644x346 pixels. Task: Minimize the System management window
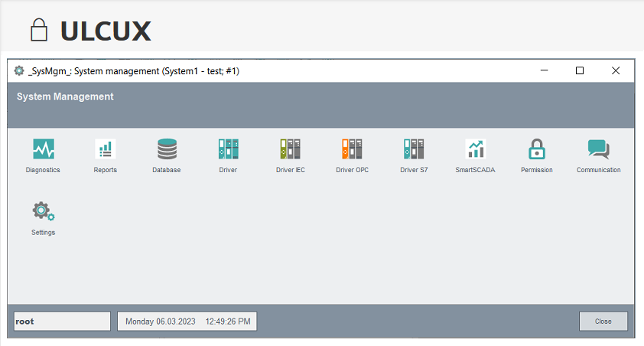point(545,70)
